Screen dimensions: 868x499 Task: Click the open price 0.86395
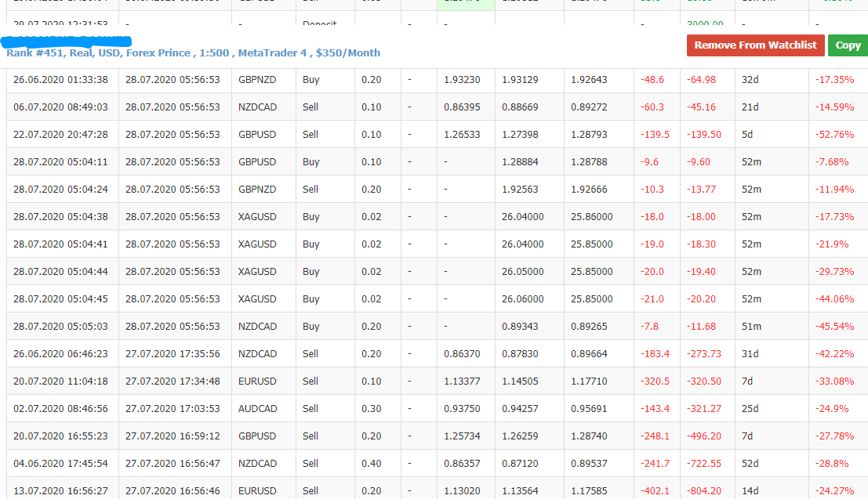coord(462,107)
